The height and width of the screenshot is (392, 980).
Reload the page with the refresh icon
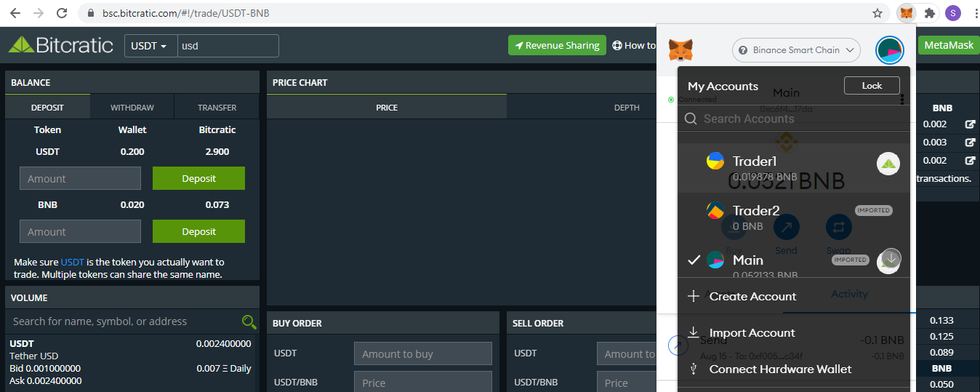(x=62, y=13)
